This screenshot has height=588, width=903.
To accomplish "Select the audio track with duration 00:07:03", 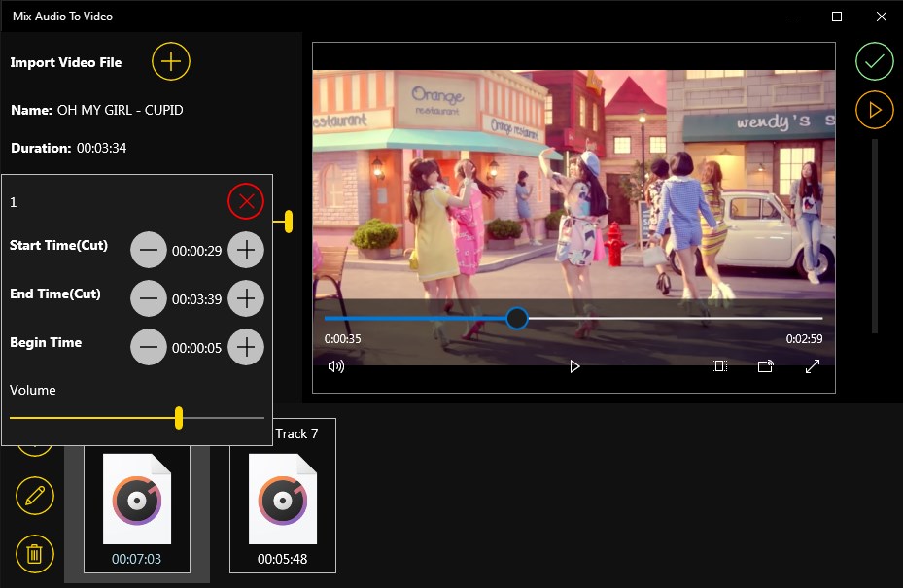I will point(137,509).
